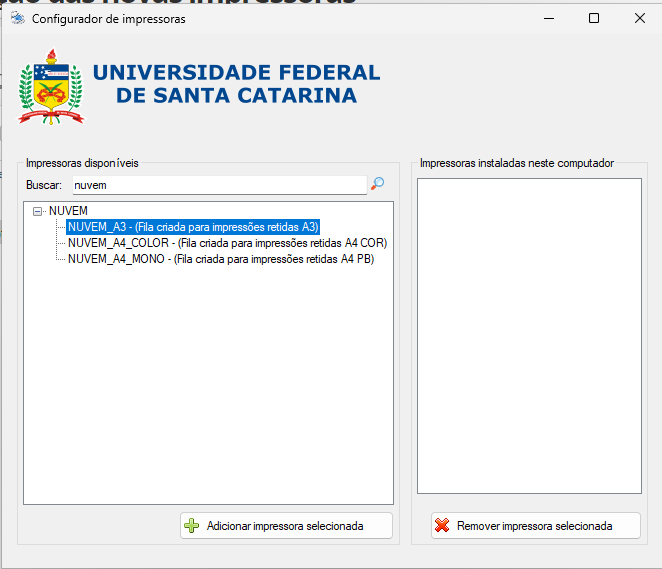Select NUVEM_A4_COLOR printer queue
The width and height of the screenshot is (662, 569).
pyautogui.click(x=227, y=243)
